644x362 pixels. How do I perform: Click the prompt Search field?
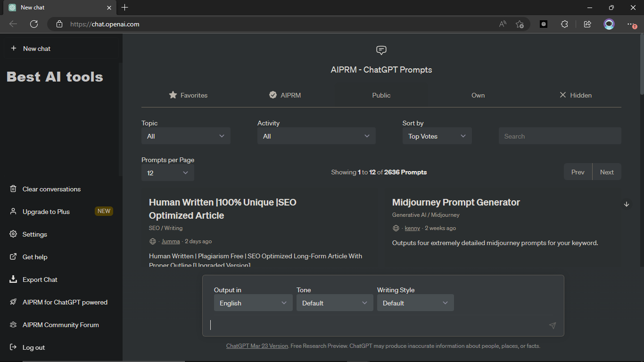tap(560, 136)
